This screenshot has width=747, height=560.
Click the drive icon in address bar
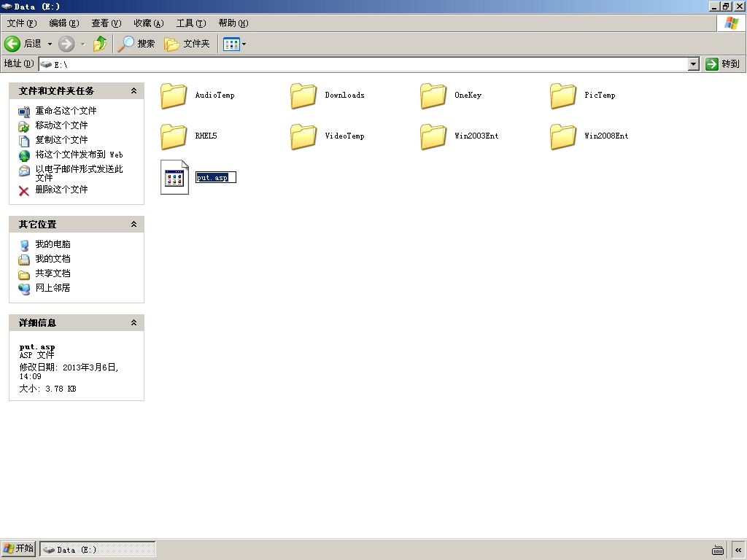[46, 64]
